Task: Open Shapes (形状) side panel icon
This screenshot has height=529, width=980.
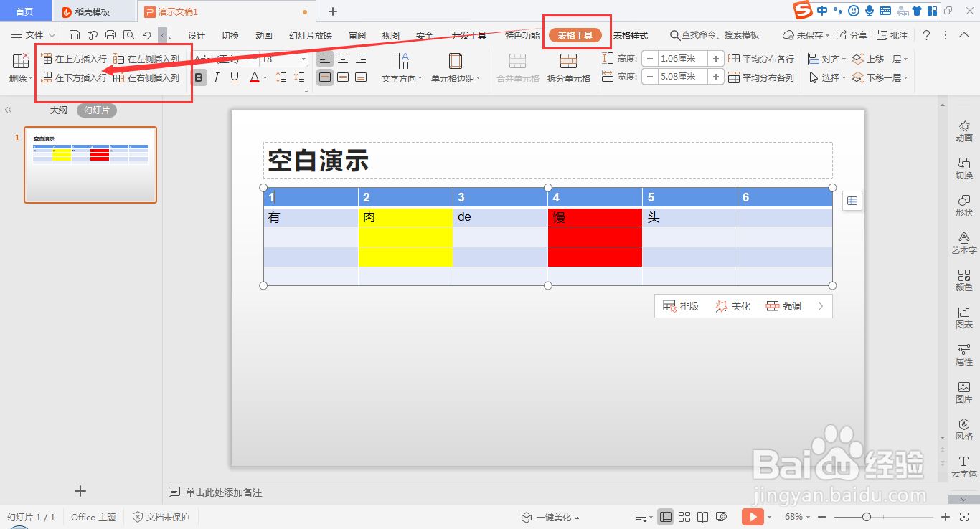Action: tap(963, 205)
